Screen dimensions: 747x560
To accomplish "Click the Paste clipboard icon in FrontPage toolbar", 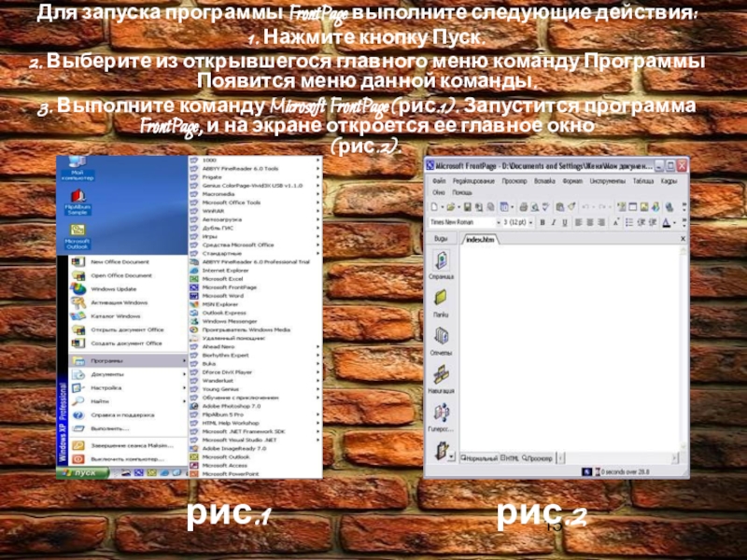I will 560,207.
